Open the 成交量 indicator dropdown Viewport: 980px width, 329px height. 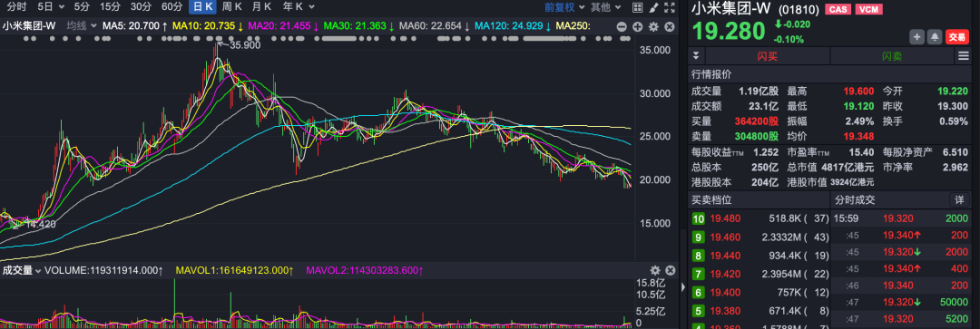tap(21, 270)
